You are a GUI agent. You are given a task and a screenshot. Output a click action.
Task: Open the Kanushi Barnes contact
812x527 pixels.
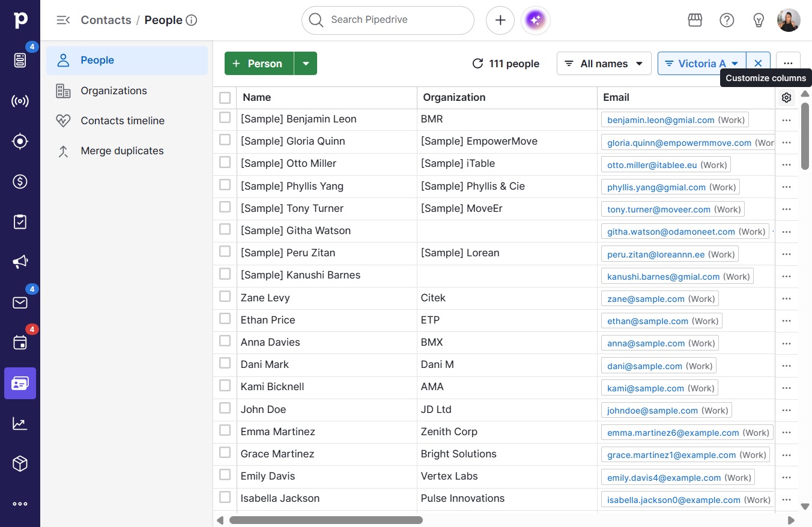point(300,275)
